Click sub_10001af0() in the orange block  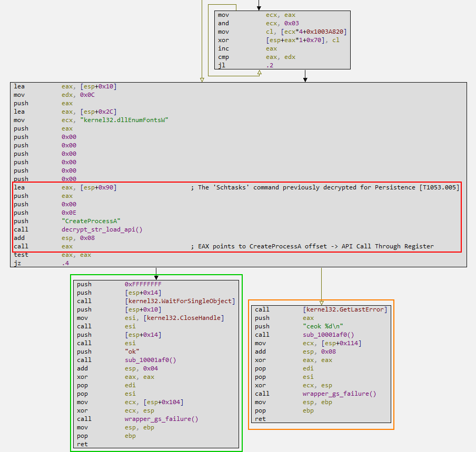328,335
